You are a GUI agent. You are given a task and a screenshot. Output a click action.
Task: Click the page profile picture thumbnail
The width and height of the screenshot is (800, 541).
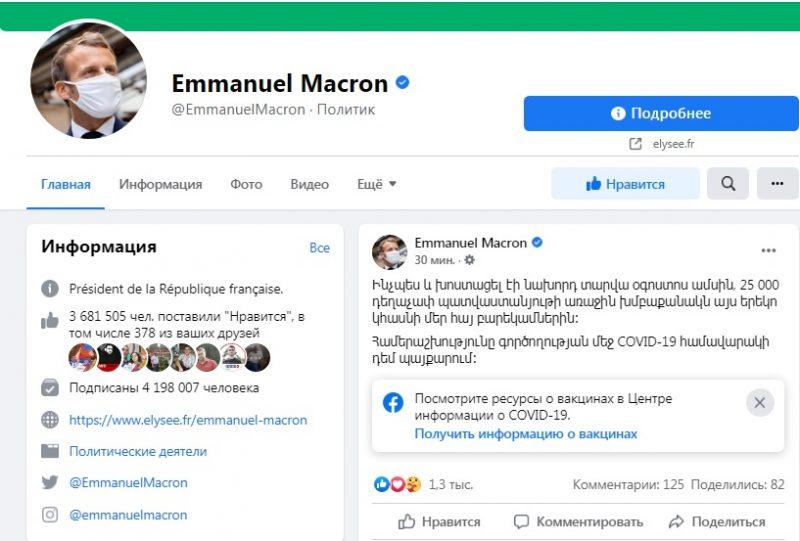point(88,79)
